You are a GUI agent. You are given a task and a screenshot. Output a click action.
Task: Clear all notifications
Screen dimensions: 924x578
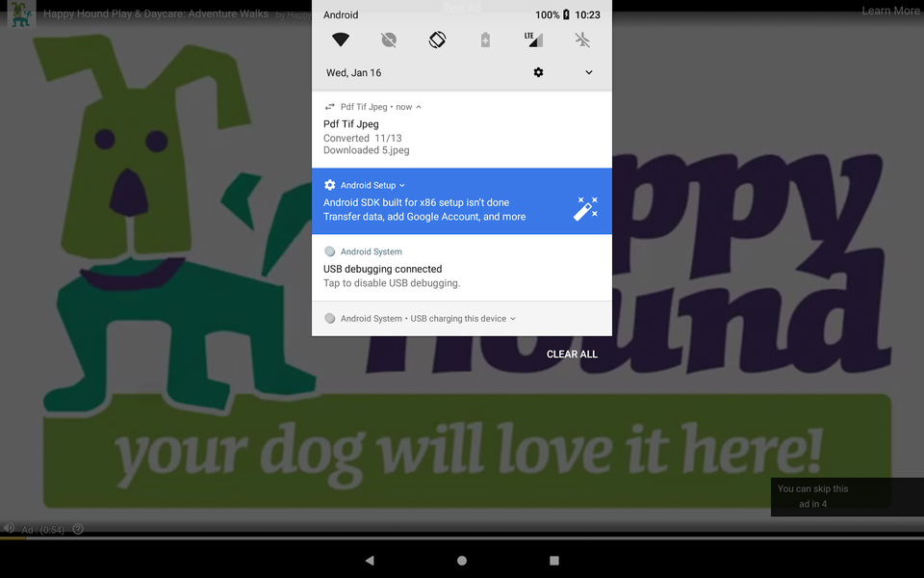[572, 354]
